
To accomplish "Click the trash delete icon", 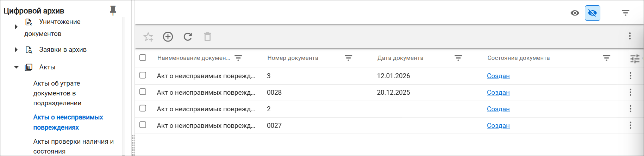I will pyautogui.click(x=207, y=37).
